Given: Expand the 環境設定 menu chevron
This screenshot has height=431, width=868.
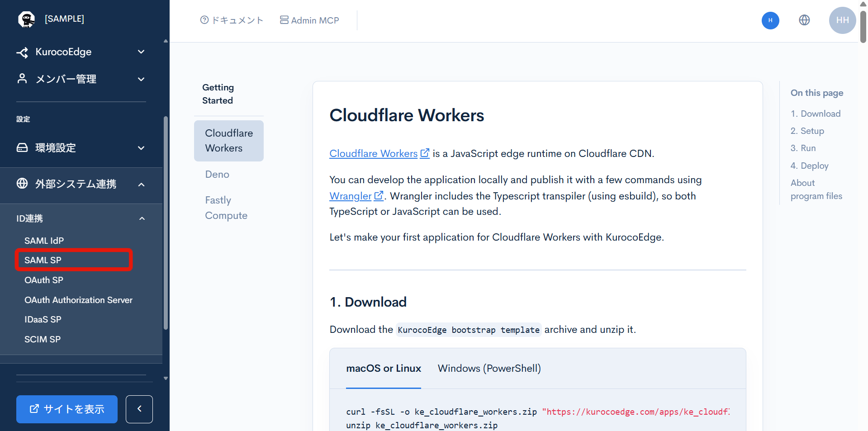Looking at the screenshot, I should [141, 148].
